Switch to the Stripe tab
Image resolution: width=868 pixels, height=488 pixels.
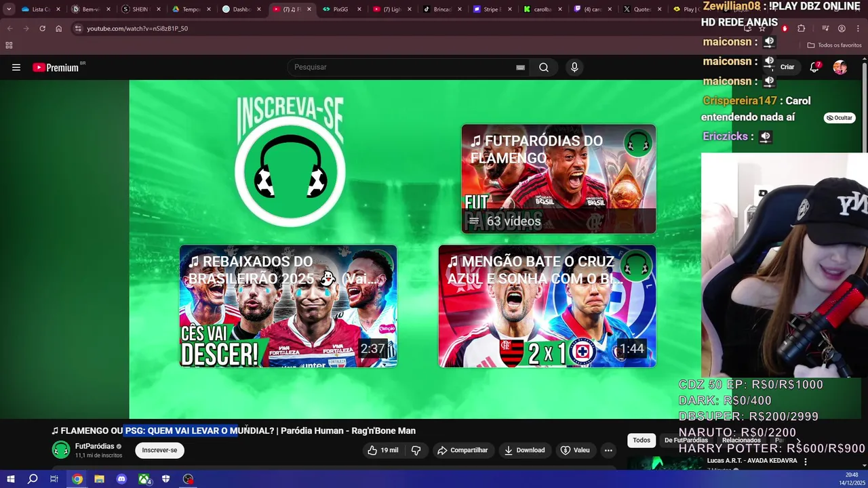coord(493,9)
